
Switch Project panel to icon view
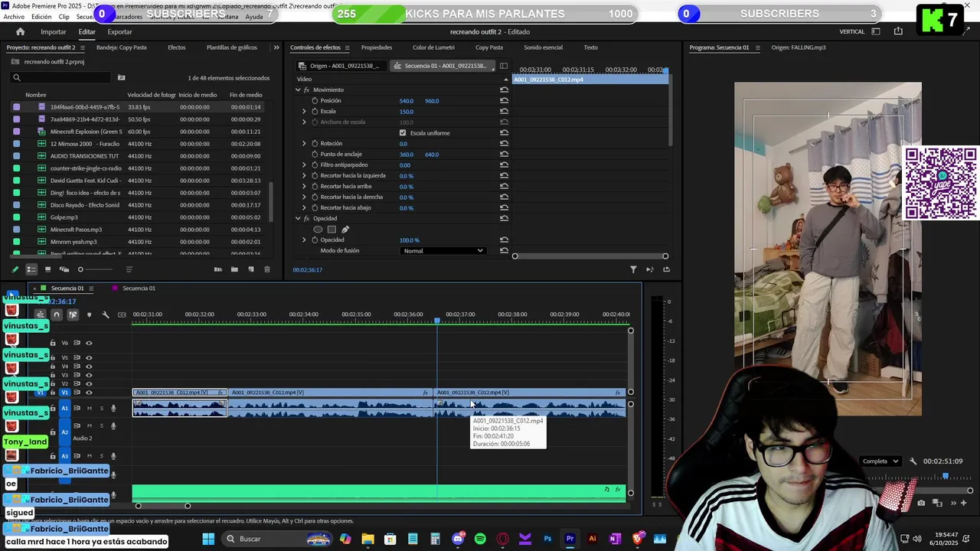coord(47,269)
